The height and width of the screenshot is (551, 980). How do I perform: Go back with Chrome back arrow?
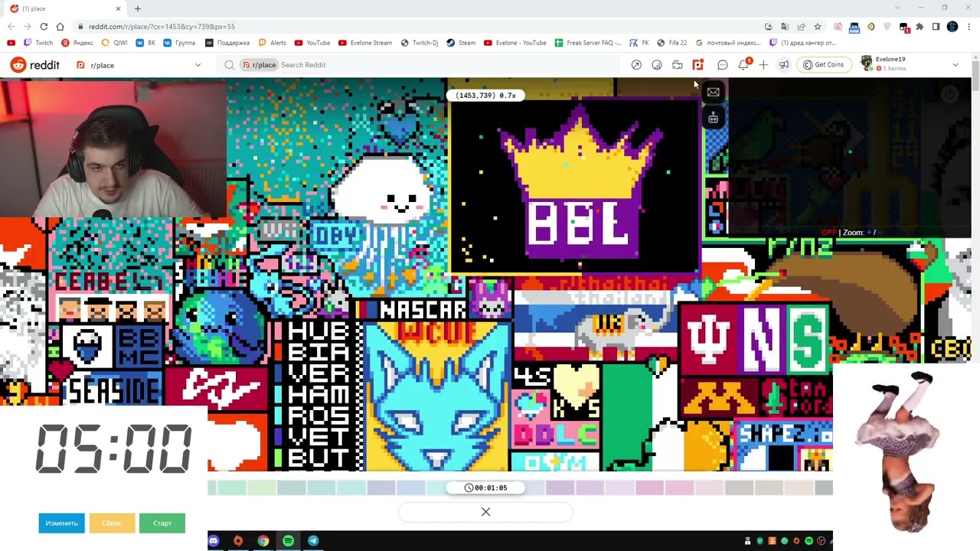point(11,27)
